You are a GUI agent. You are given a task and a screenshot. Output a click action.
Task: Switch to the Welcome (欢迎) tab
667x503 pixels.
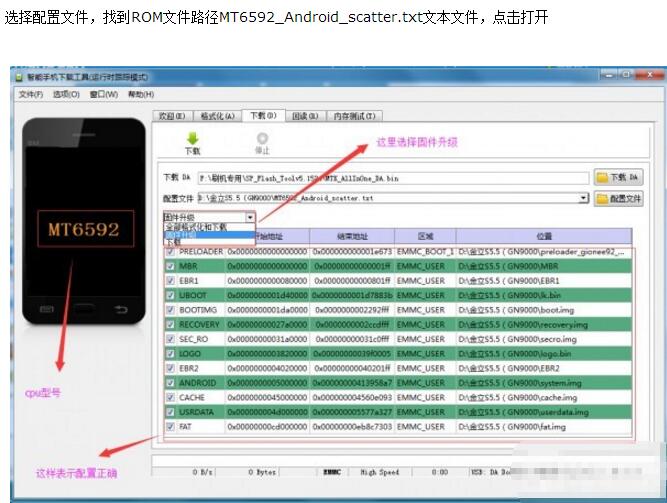(x=172, y=116)
